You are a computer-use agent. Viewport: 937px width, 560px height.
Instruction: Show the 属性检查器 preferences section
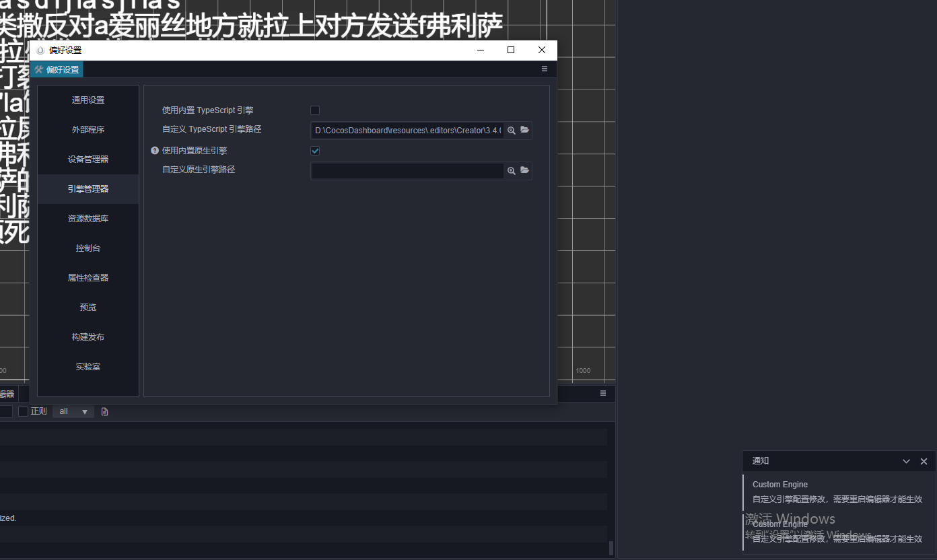coord(88,278)
